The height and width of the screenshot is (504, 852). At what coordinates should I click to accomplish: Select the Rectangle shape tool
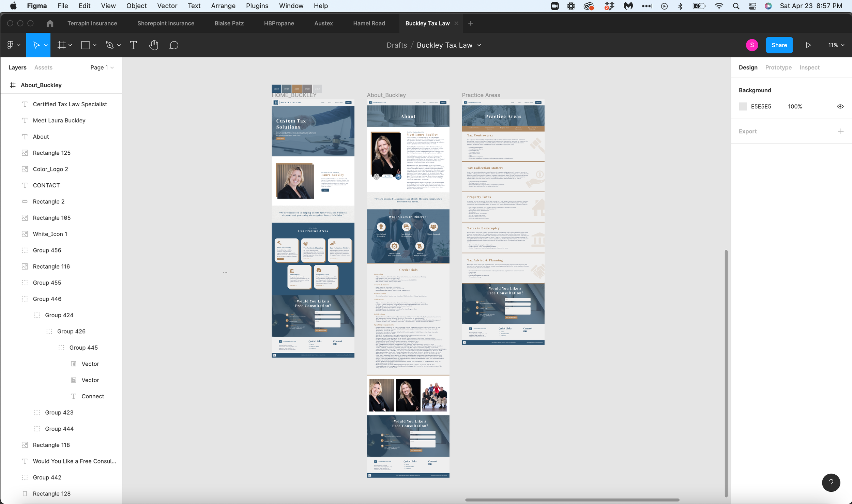click(x=85, y=45)
